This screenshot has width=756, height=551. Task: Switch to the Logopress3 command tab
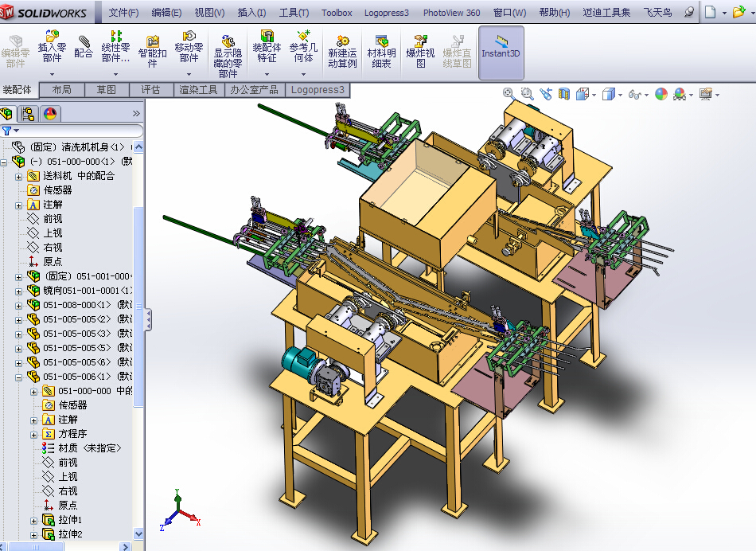[x=318, y=90]
